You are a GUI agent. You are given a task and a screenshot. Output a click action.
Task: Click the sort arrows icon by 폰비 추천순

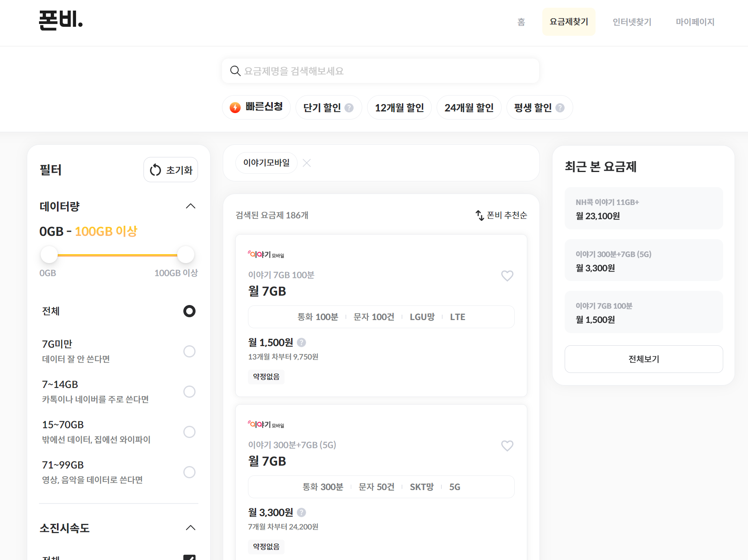tap(480, 215)
